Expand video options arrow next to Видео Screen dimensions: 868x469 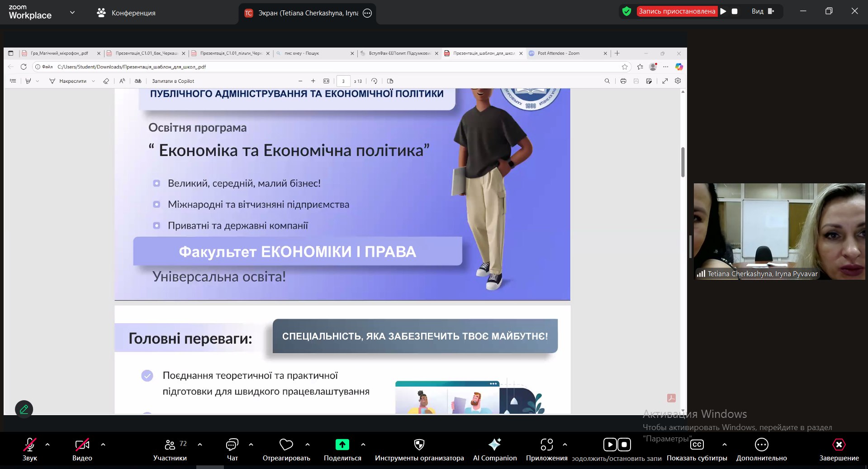click(x=103, y=445)
